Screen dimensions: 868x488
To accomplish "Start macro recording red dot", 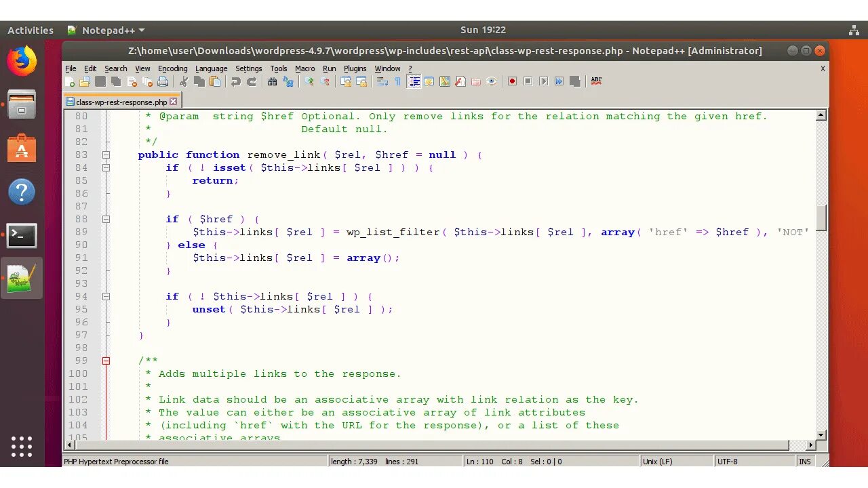I will pos(512,81).
